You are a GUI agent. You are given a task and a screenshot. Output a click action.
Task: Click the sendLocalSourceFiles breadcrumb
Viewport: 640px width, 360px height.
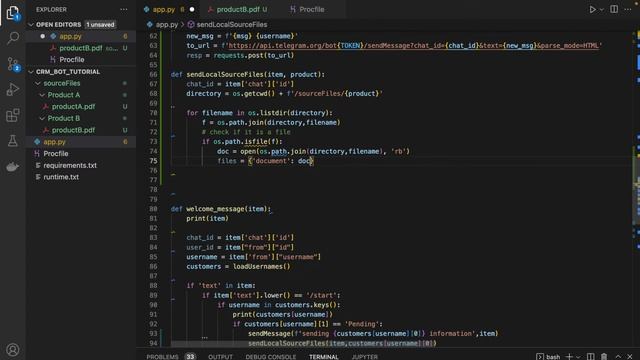pyautogui.click(x=231, y=24)
